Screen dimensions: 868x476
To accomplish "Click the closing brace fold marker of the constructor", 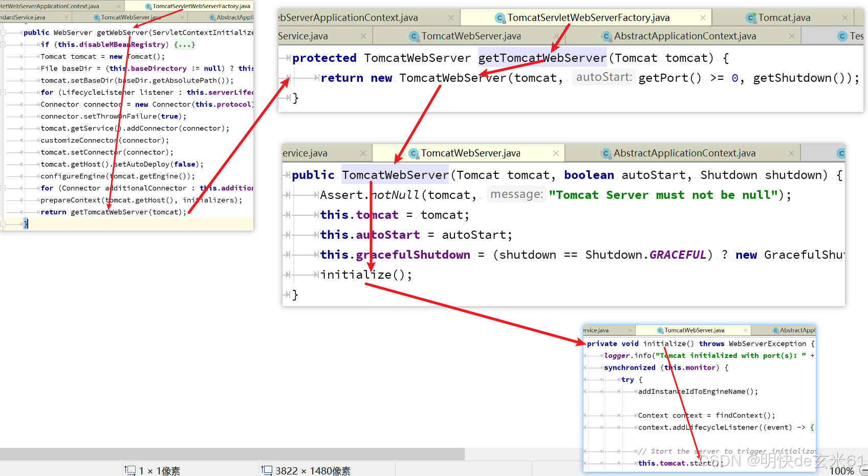I will pyautogui.click(x=287, y=295).
